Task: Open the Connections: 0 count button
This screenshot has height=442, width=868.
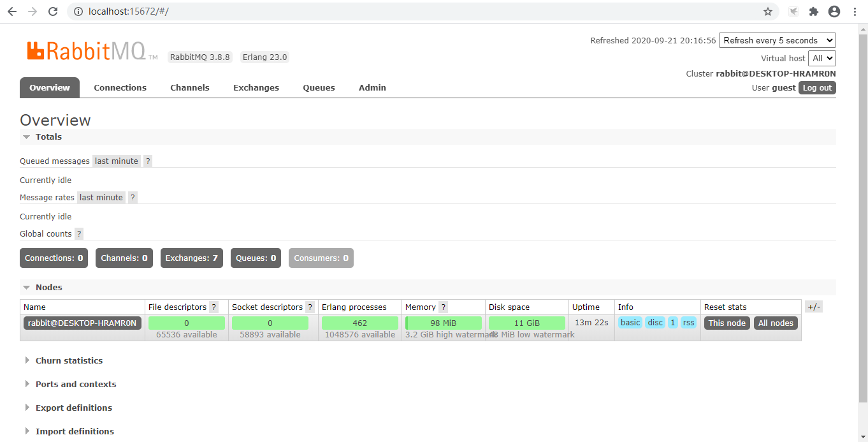Action: click(x=54, y=258)
